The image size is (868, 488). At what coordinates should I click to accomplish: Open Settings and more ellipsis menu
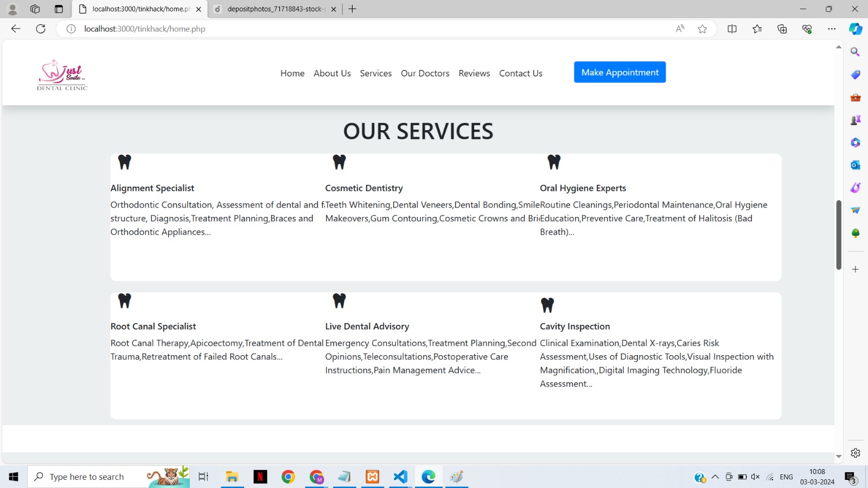click(832, 29)
